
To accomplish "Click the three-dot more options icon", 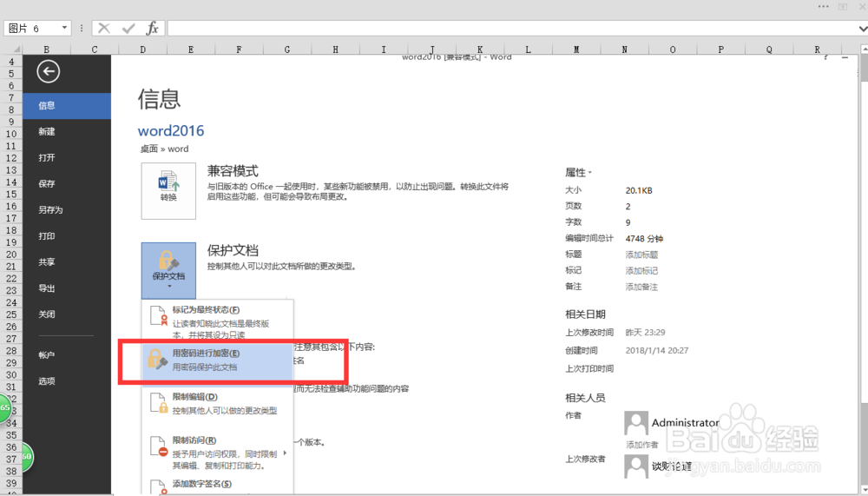I will coord(823,7).
